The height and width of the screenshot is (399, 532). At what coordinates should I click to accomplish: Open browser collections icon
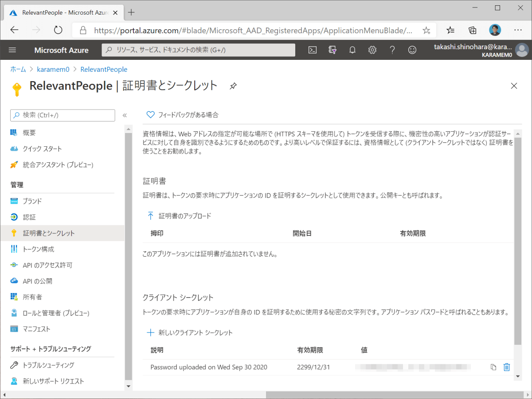[473, 30]
